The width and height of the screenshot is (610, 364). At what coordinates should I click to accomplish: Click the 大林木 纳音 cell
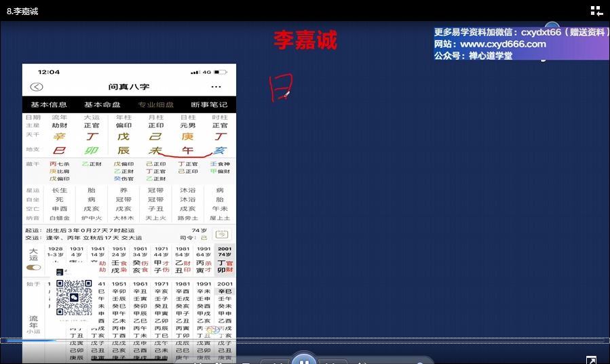(123, 218)
